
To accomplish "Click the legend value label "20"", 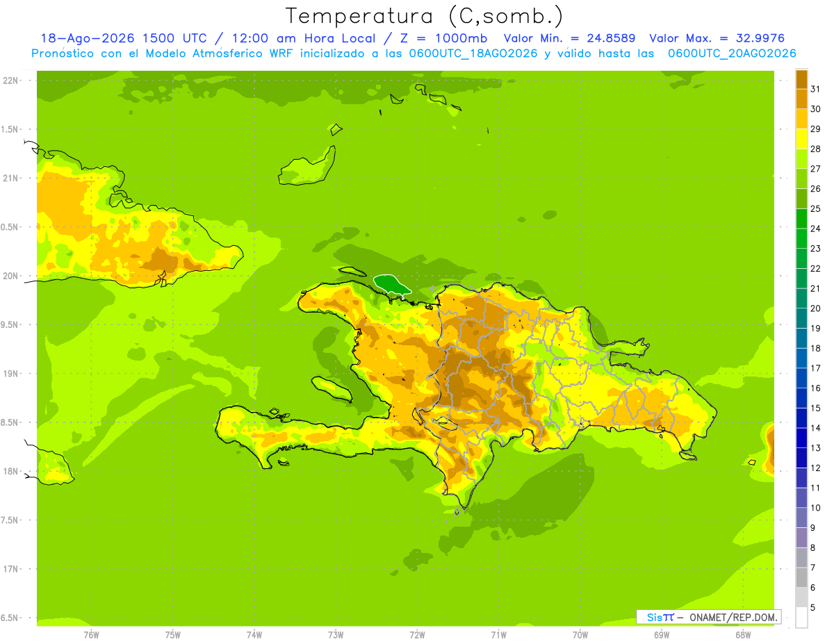I will (x=815, y=308).
